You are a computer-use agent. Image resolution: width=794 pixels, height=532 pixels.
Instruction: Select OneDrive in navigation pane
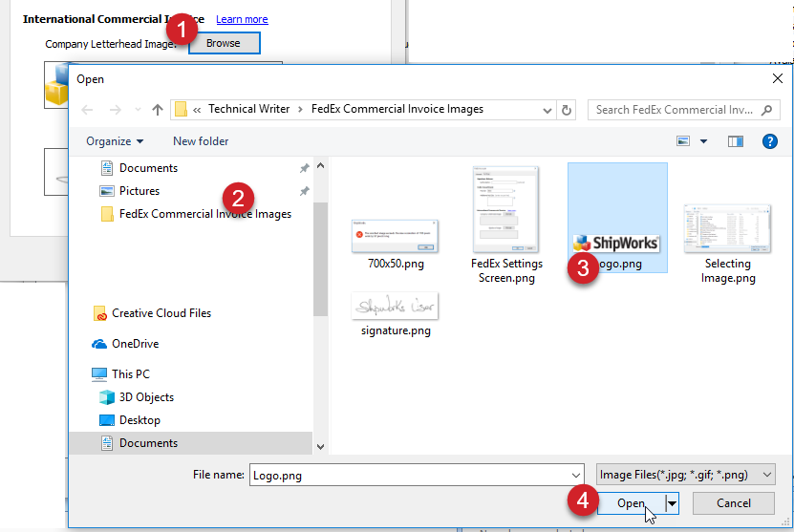[x=136, y=344]
